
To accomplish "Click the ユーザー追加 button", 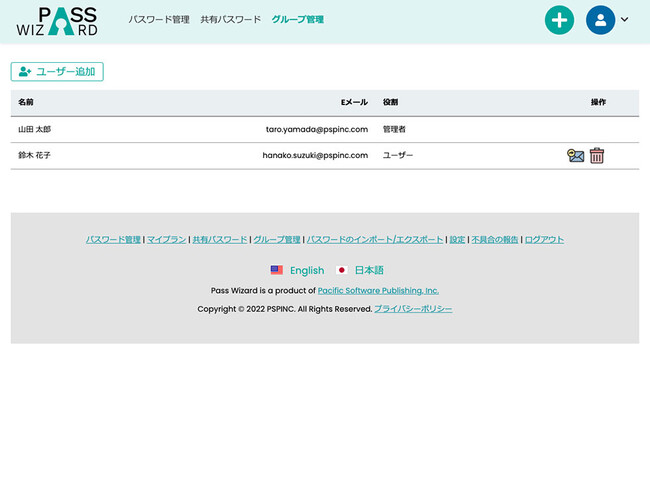I will coord(57,72).
